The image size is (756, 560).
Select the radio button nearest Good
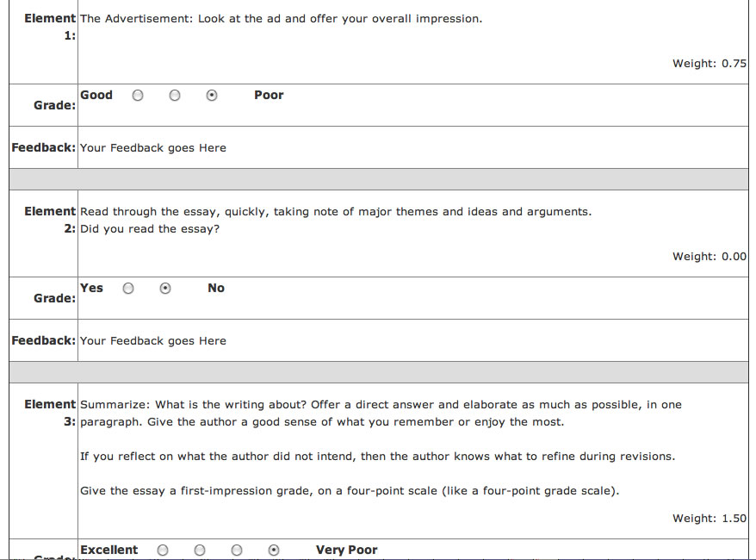coord(138,95)
